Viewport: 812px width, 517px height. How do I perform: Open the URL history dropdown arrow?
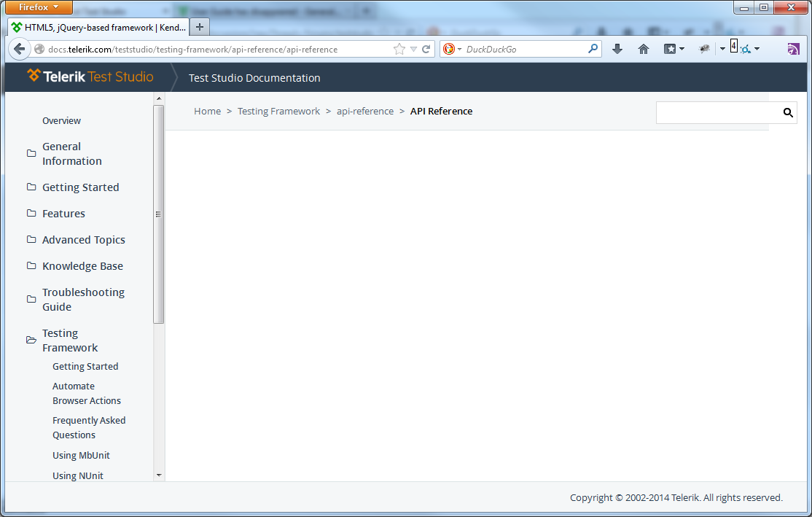click(413, 49)
